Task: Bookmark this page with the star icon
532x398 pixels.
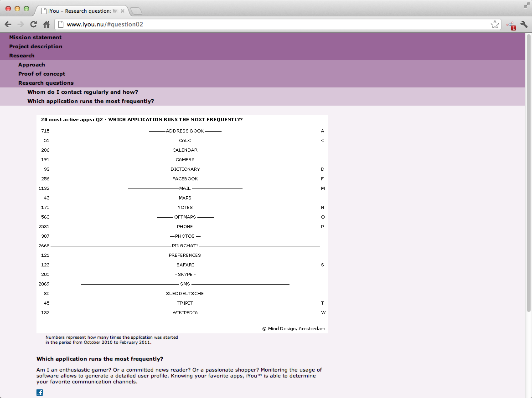Action: pyautogui.click(x=495, y=25)
